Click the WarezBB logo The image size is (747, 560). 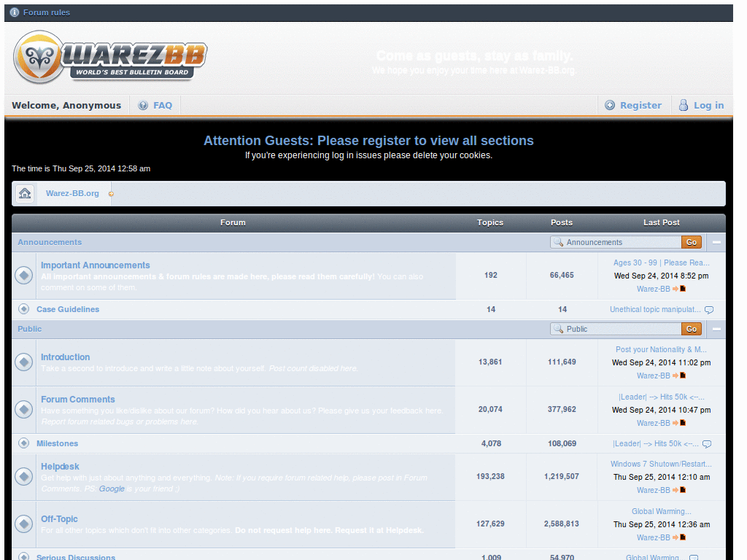click(111, 57)
